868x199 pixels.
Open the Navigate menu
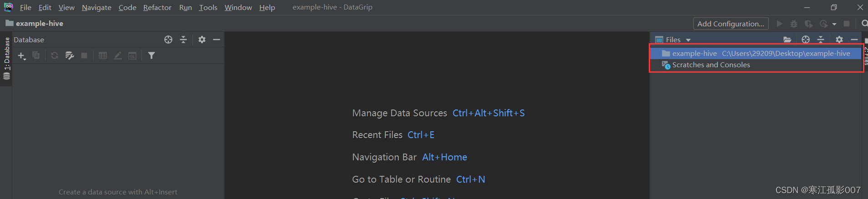tap(96, 7)
